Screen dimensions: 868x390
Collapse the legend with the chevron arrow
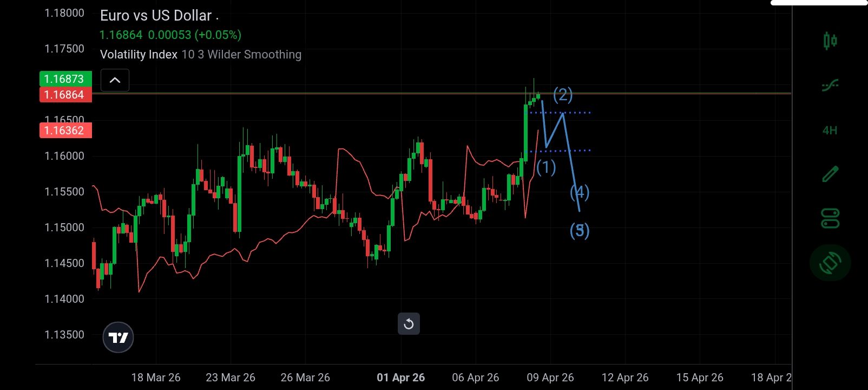tap(115, 80)
